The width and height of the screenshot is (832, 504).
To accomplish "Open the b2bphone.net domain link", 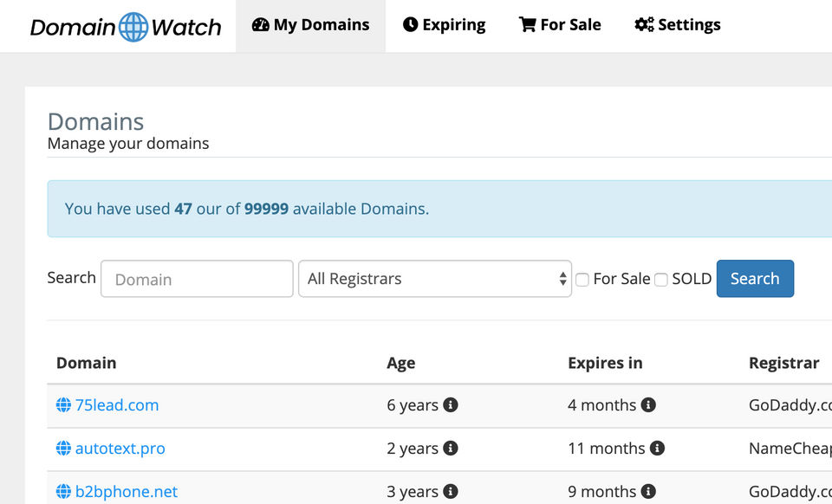I will [x=127, y=491].
